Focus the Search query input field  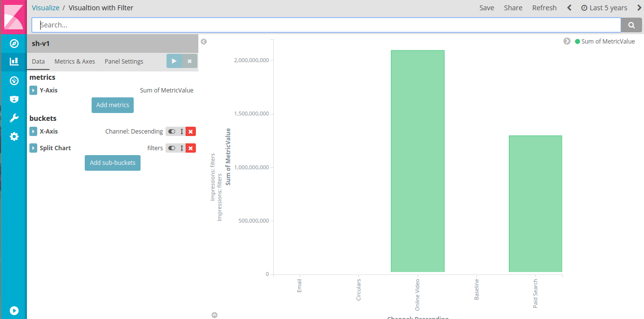[326, 25]
